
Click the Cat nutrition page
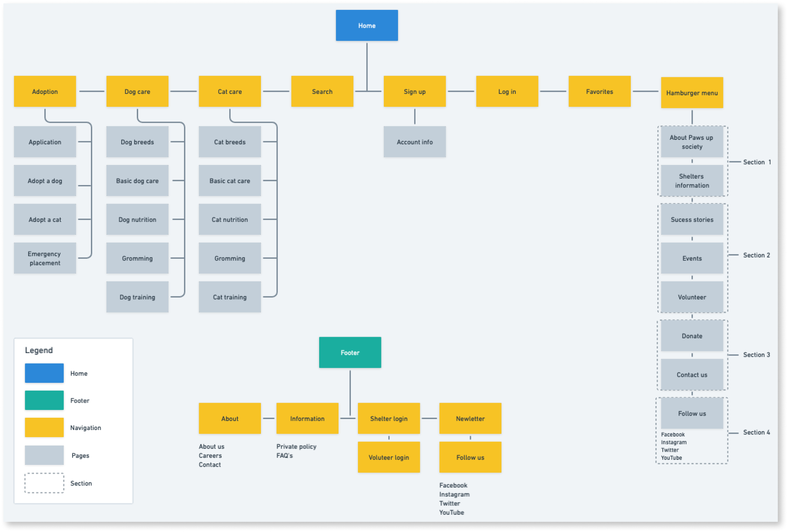click(x=229, y=219)
